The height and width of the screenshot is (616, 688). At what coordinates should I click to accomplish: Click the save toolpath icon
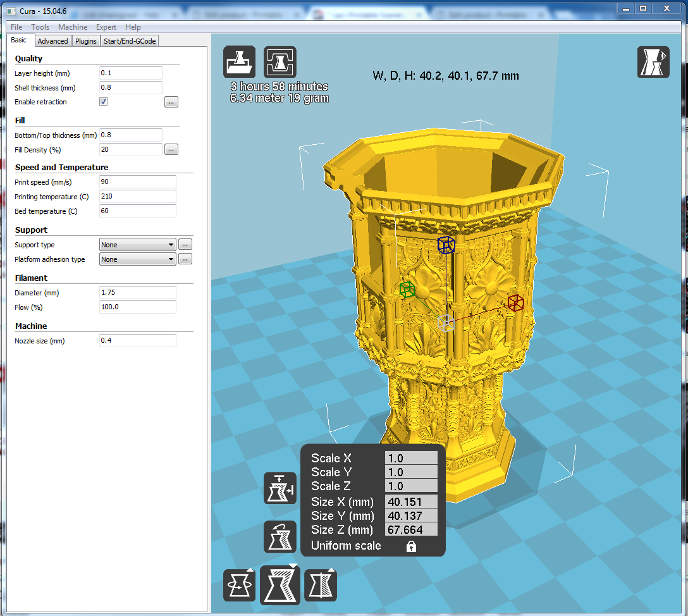[279, 62]
